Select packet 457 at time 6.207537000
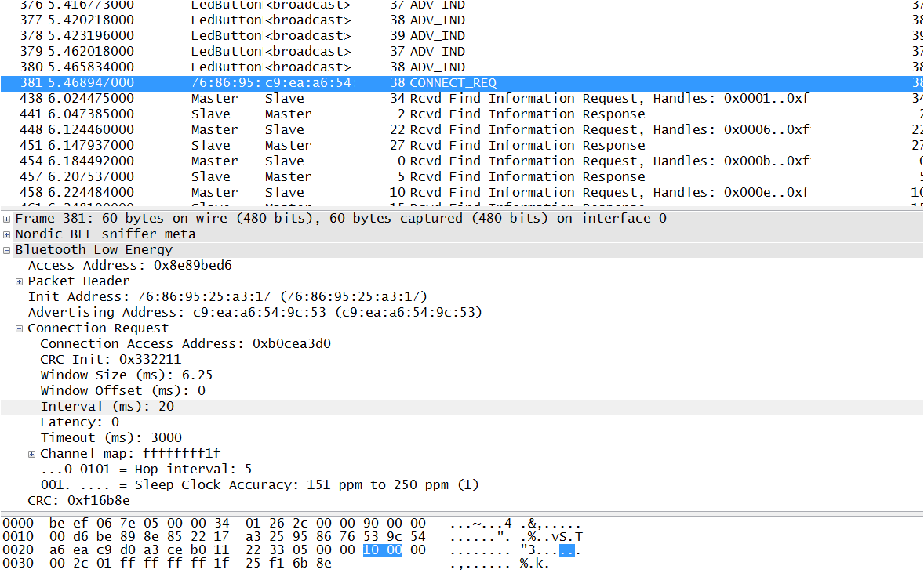The height and width of the screenshot is (573, 924). (x=462, y=176)
